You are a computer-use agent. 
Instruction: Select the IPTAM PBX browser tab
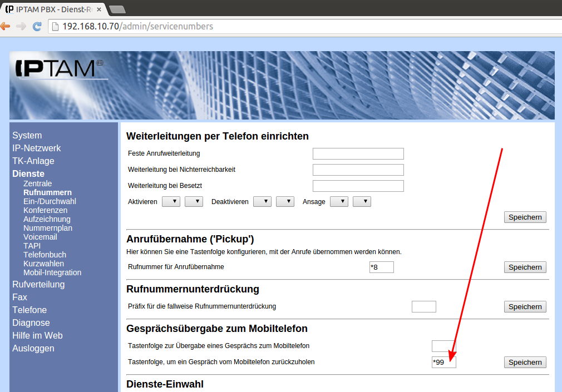tap(53, 8)
